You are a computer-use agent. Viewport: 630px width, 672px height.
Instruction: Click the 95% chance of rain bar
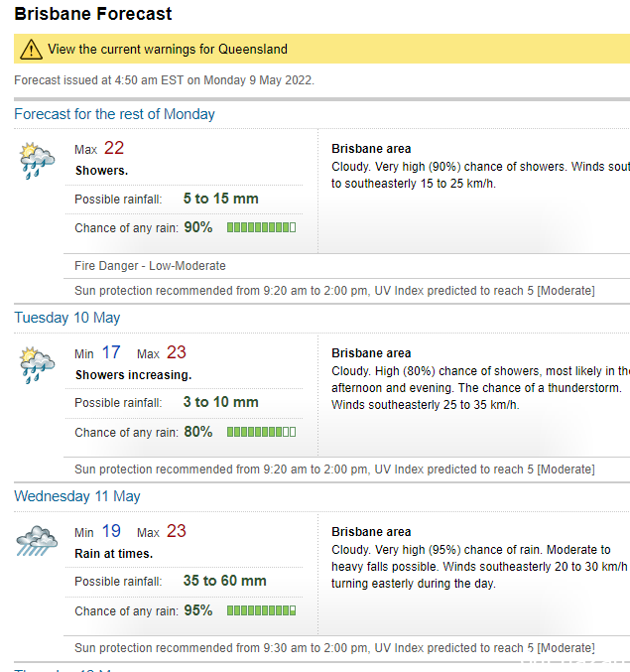click(261, 610)
